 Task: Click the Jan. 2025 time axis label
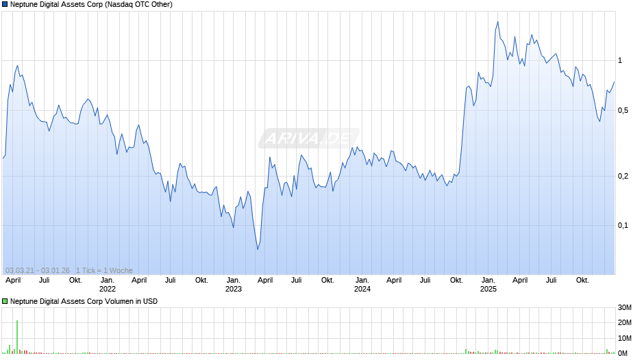(488, 285)
